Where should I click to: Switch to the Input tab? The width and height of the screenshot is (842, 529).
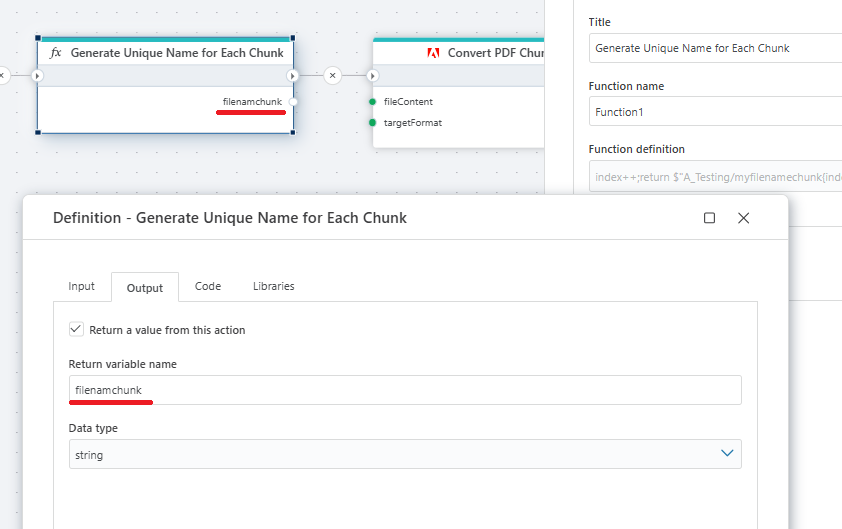tap(82, 286)
